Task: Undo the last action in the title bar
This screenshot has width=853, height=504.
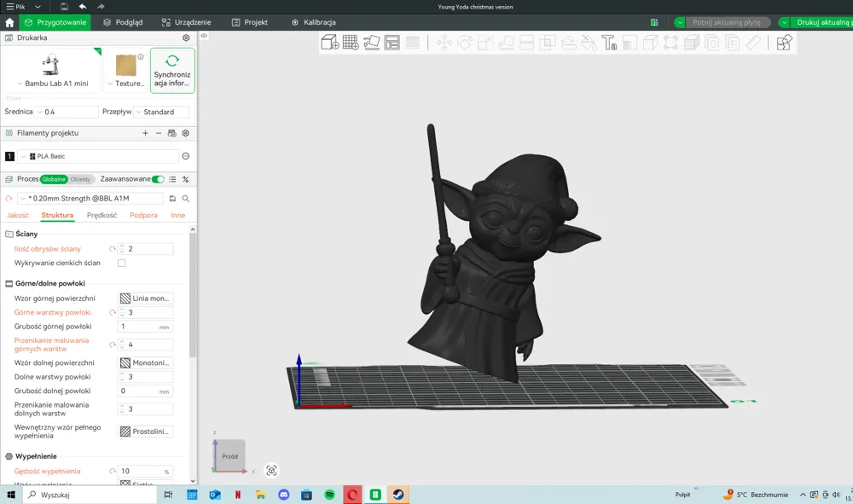Action: 83,7
